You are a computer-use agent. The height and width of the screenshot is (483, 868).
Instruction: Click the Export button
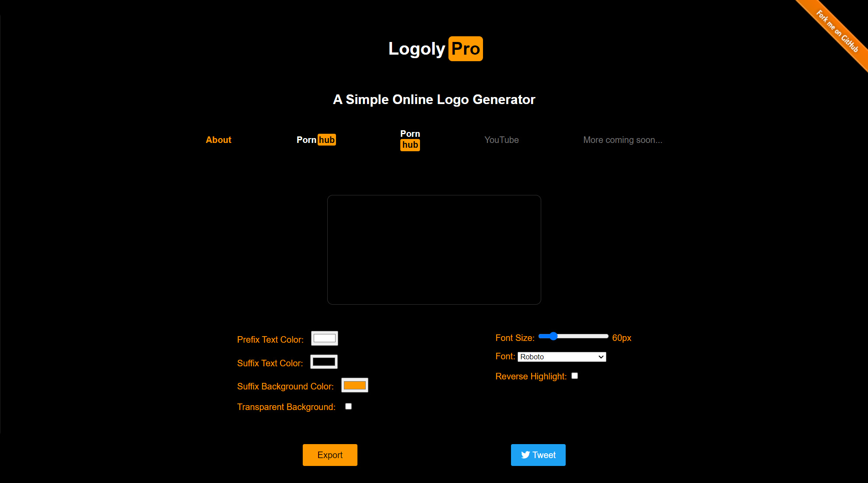pyautogui.click(x=330, y=455)
